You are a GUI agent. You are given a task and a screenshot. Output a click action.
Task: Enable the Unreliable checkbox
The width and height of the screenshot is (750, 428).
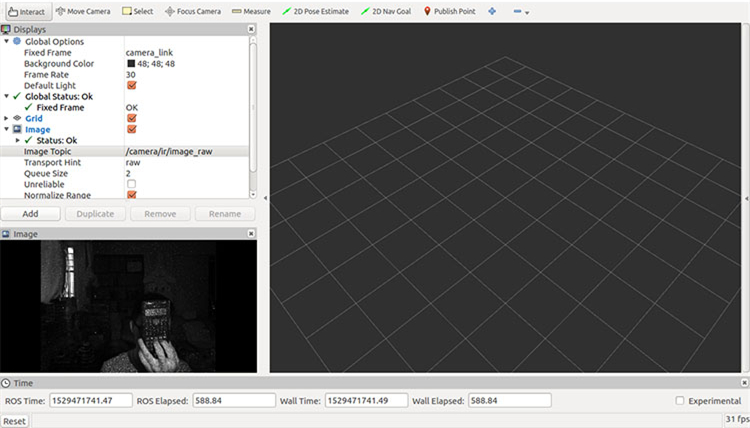[131, 184]
